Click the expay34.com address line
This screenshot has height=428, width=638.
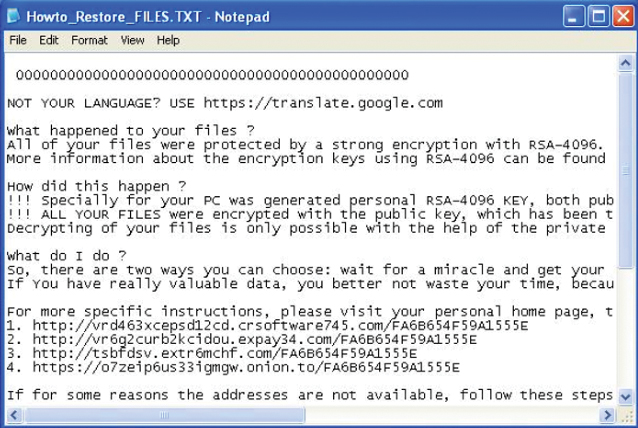pos(242,339)
